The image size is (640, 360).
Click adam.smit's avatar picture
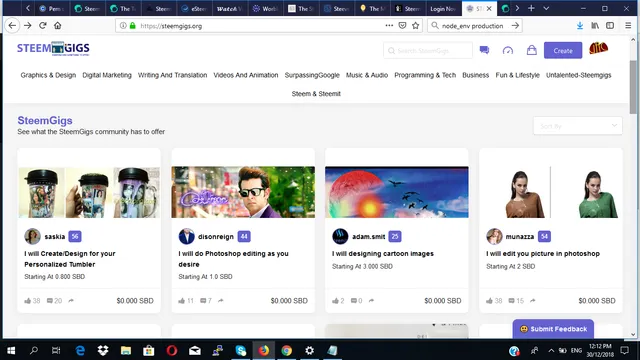tap(340, 236)
